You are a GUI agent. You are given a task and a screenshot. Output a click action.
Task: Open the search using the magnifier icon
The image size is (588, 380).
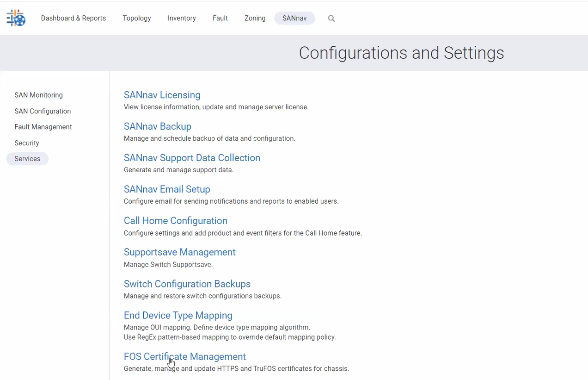tap(331, 18)
